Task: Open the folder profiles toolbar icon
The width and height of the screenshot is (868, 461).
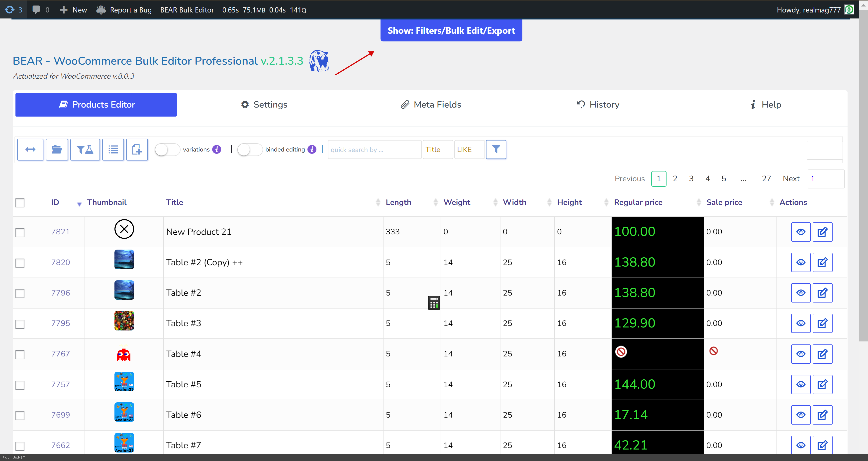Action: [57, 150]
